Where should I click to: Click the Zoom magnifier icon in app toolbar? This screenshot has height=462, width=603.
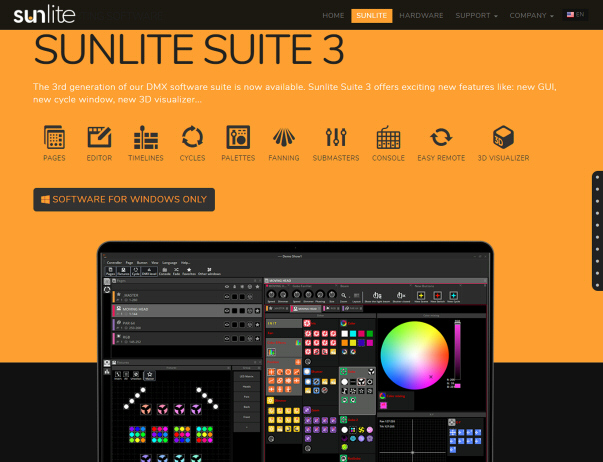tap(344, 295)
